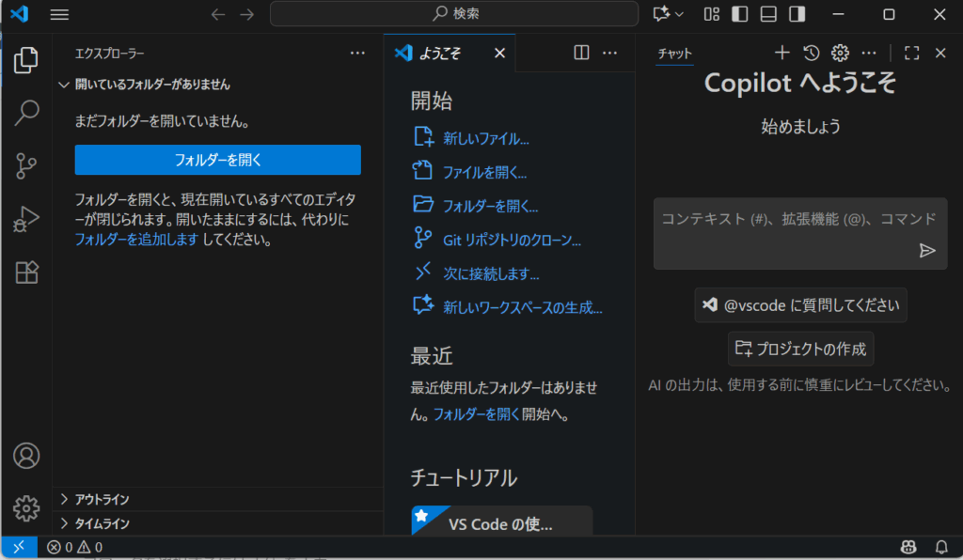Toggle the primary side bar visibility
Image resolution: width=963 pixels, height=560 pixels.
[740, 14]
